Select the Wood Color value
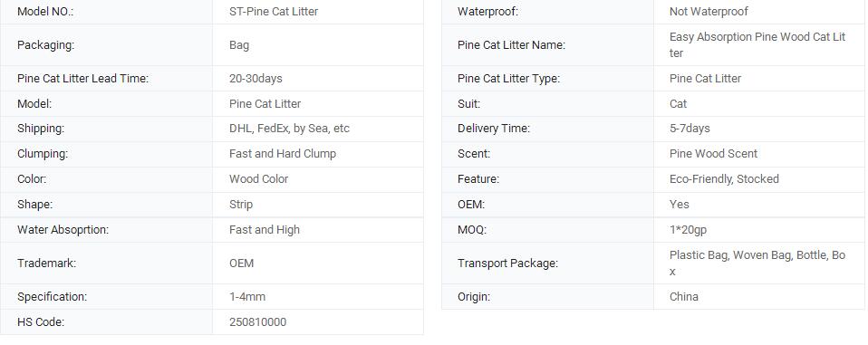The height and width of the screenshot is (345, 868). coord(258,179)
